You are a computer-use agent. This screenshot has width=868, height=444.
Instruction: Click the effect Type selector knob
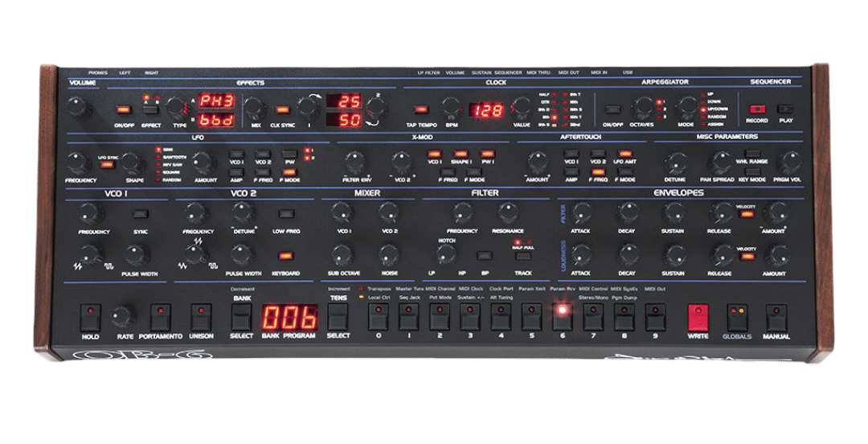(174, 106)
